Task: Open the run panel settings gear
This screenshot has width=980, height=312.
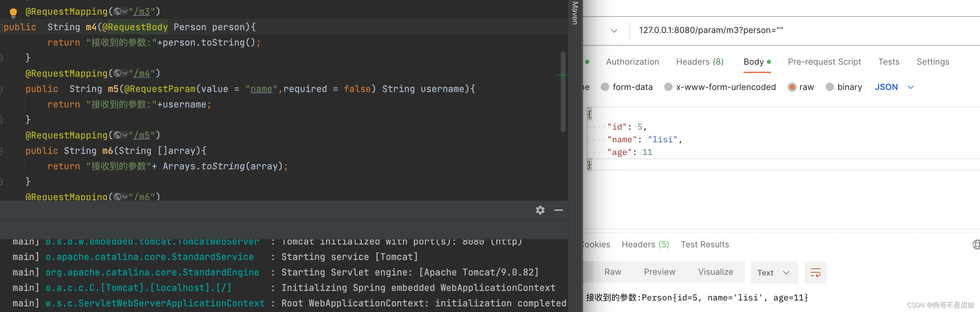Action: (x=540, y=210)
